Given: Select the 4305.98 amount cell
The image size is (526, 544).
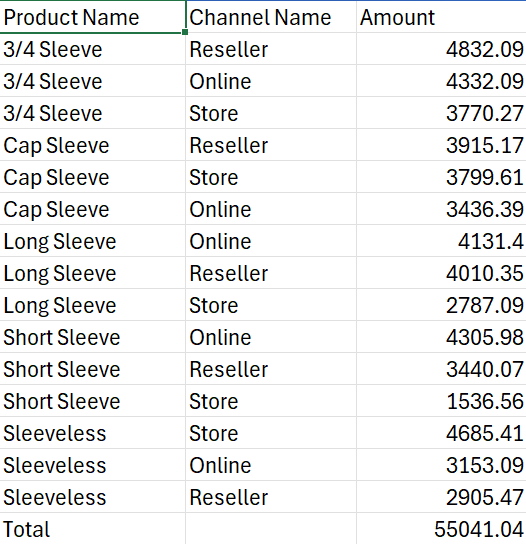Looking at the screenshot, I should [441, 337].
